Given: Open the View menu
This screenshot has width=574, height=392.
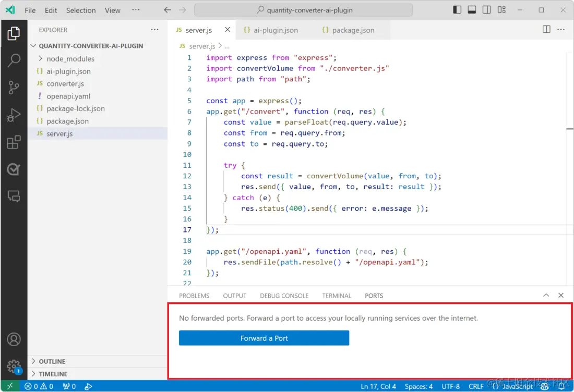Looking at the screenshot, I should (112, 10).
